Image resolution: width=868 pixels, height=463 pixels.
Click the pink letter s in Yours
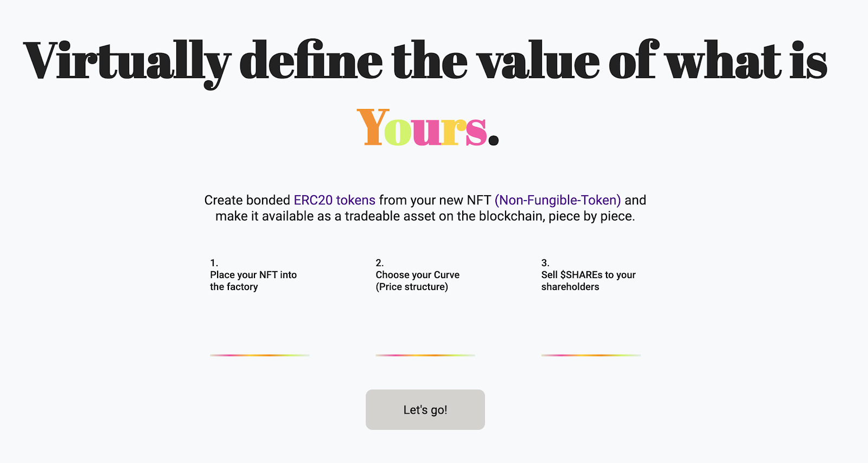(476, 132)
